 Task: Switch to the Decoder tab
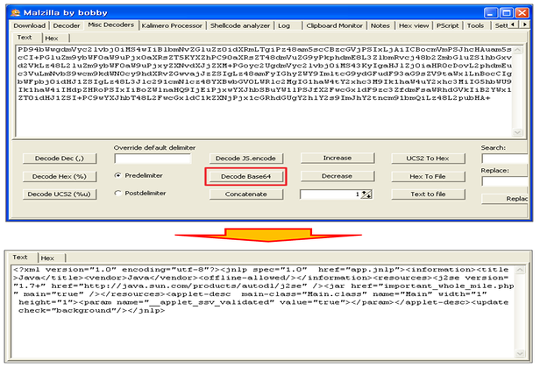[x=66, y=25]
